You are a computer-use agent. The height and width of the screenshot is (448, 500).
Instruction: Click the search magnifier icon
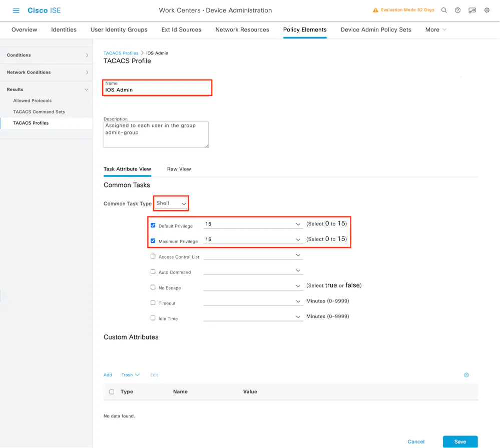443,10
